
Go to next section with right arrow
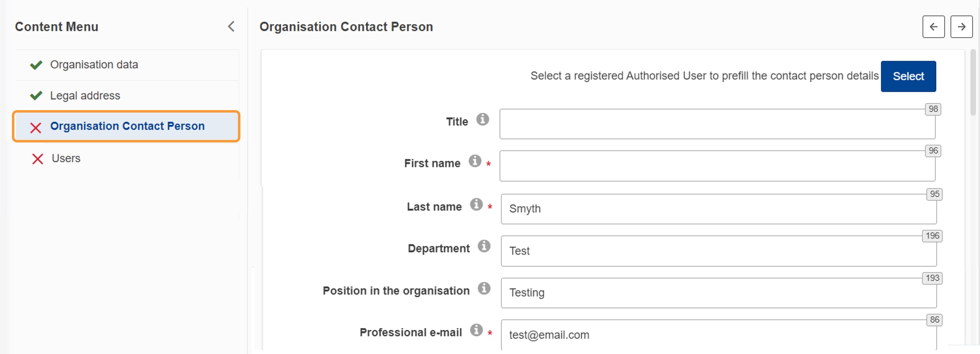coord(961,27)
